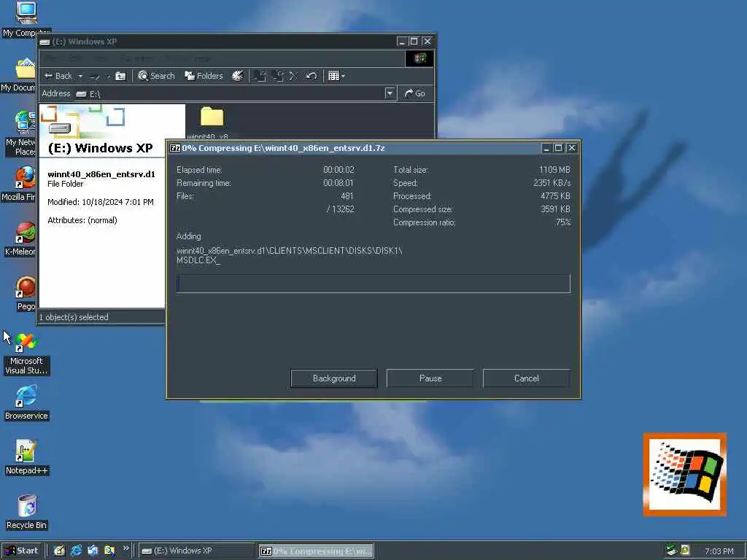Open Search in the Explorer toolbar
The height and width of the screenshot is (560, 747).
156,76
